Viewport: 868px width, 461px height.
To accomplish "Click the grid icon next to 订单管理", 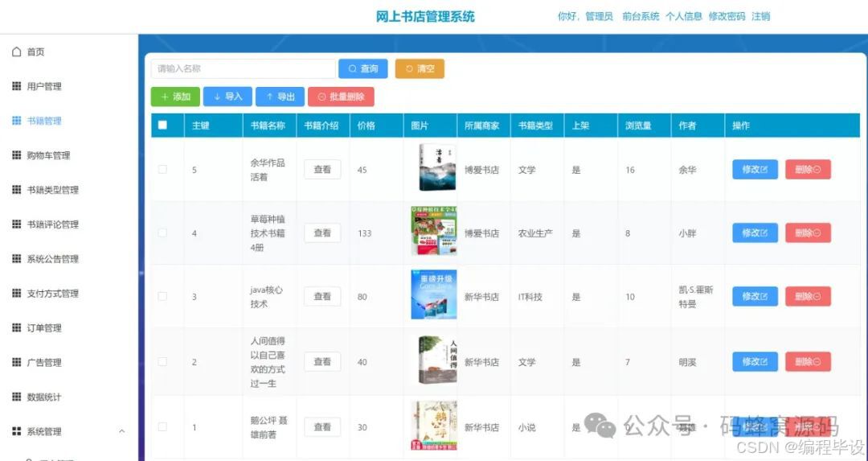I will coord(17,327).
